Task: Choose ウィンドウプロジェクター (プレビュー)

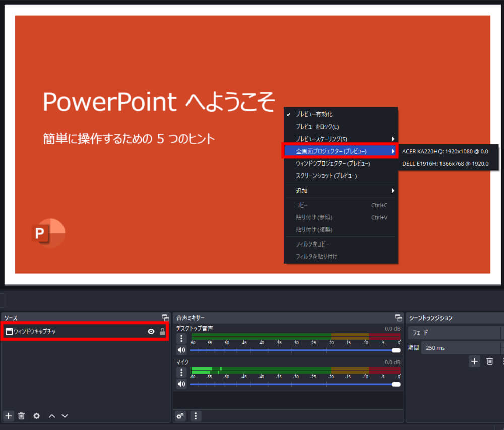Action: point(341,163)
